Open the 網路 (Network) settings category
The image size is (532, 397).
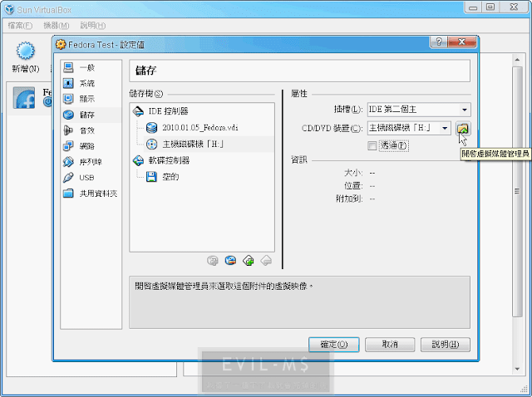pyautogui.click(x=91, y=146)
